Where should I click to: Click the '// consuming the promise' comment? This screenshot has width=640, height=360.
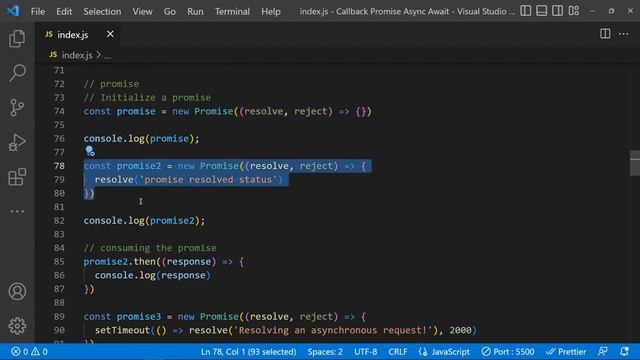(150, 248)
